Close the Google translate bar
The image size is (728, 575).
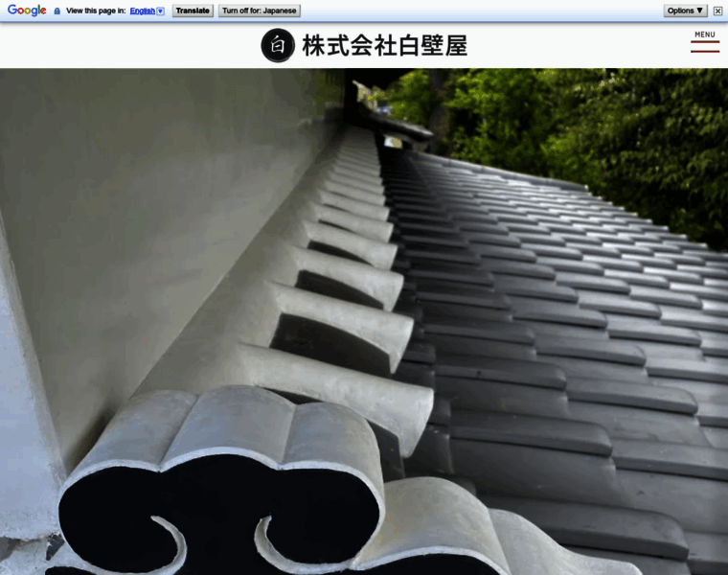coord(717,11)
